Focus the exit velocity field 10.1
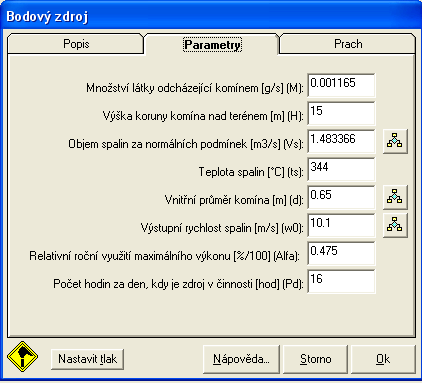422x383 pixels. click(341, 225)
